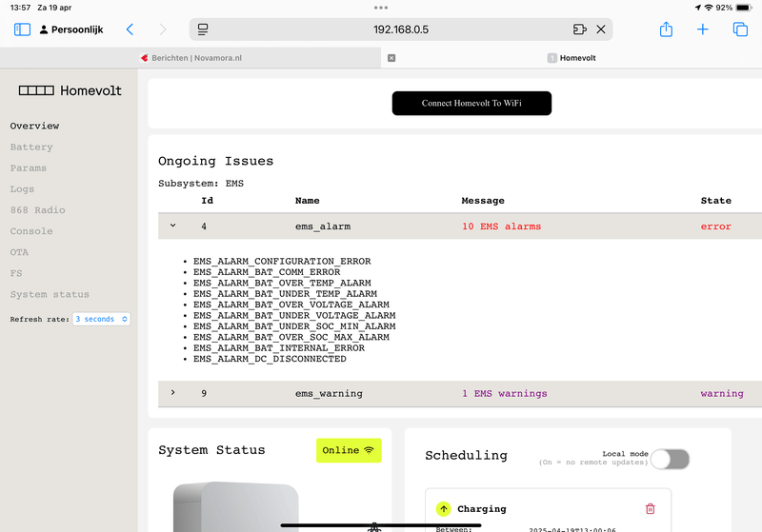Open FS in the sidebar
762x532 pixels.
16,273
